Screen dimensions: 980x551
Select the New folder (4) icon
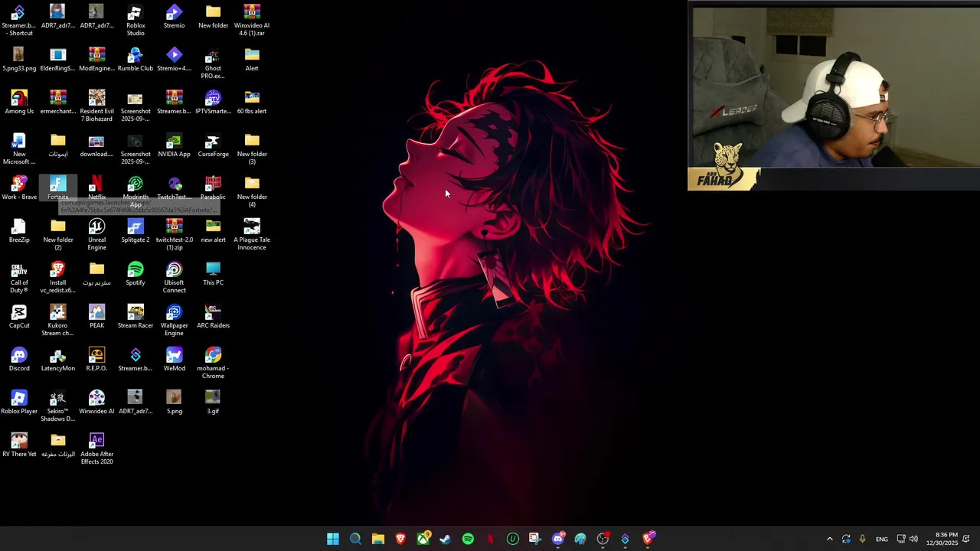(252, 191)
